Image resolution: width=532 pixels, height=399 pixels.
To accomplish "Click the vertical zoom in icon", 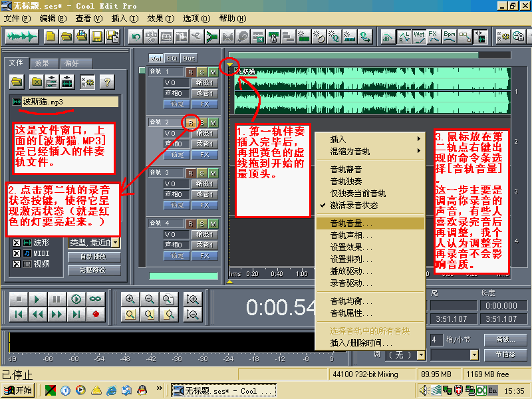I will (192, 299).
